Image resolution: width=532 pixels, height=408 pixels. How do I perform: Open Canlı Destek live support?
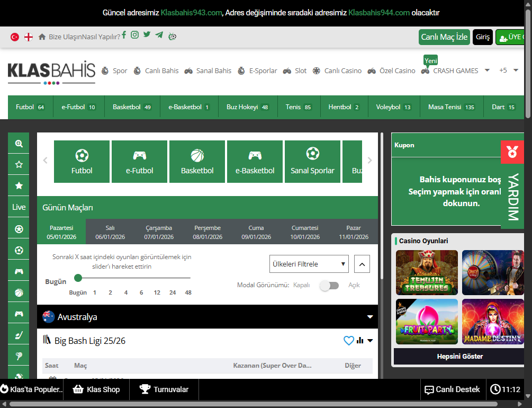coord(452,389)
